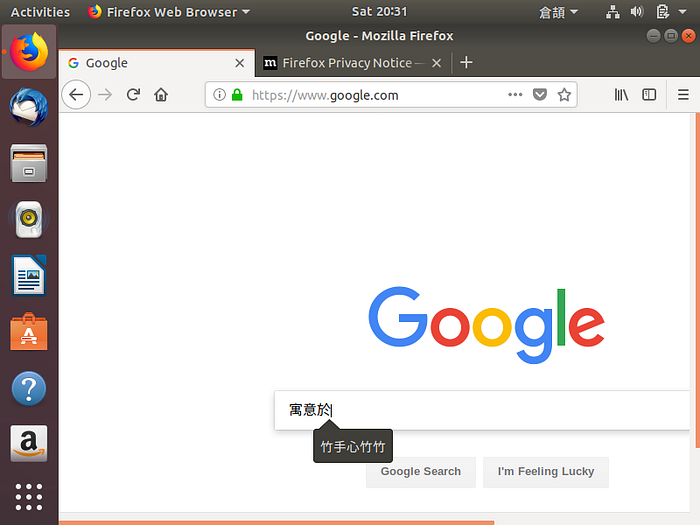Viewport: 700px width, 525px height.
Task: Open the 倉頡 input method menu
Action: pyautogui.click(x=558, y=12)
